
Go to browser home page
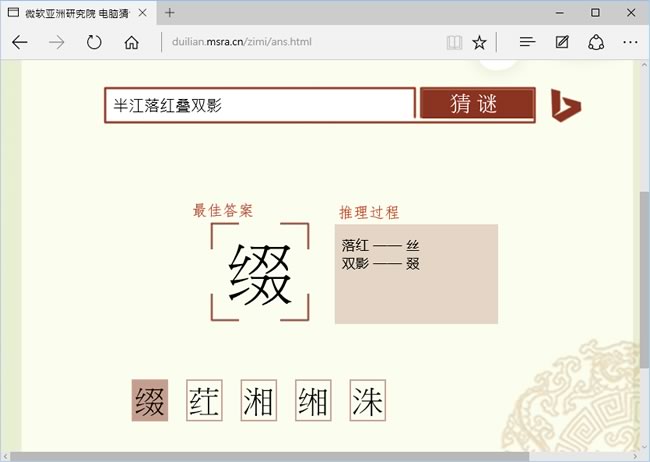(131, 42)
